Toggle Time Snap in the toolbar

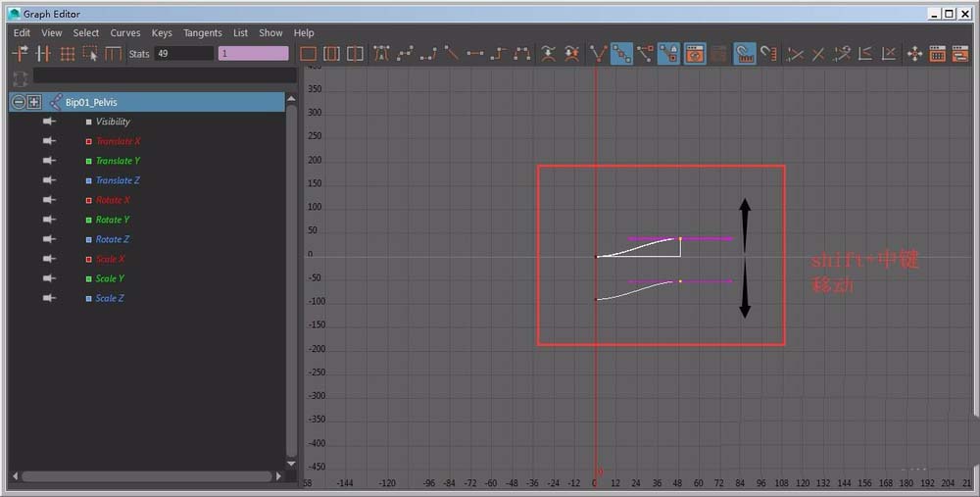click(x=745, y=54)
